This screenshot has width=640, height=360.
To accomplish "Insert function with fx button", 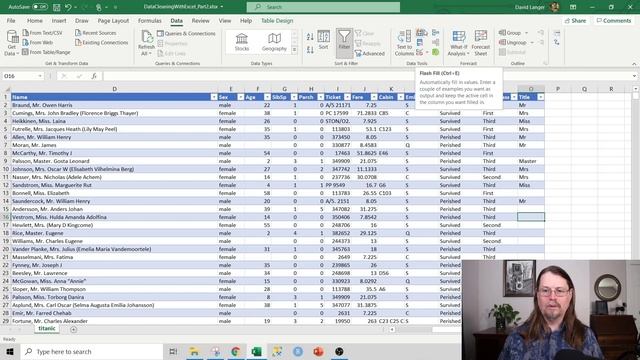I will pyautogui.click(x=94, y=76).
